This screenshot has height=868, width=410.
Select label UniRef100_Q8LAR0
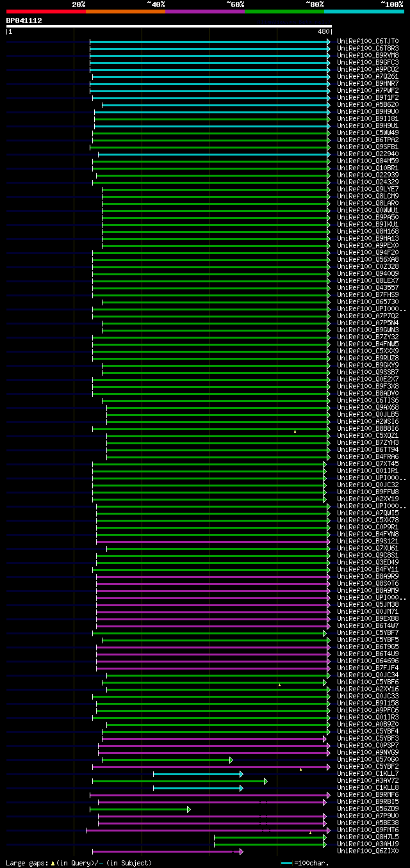[368, 203]
